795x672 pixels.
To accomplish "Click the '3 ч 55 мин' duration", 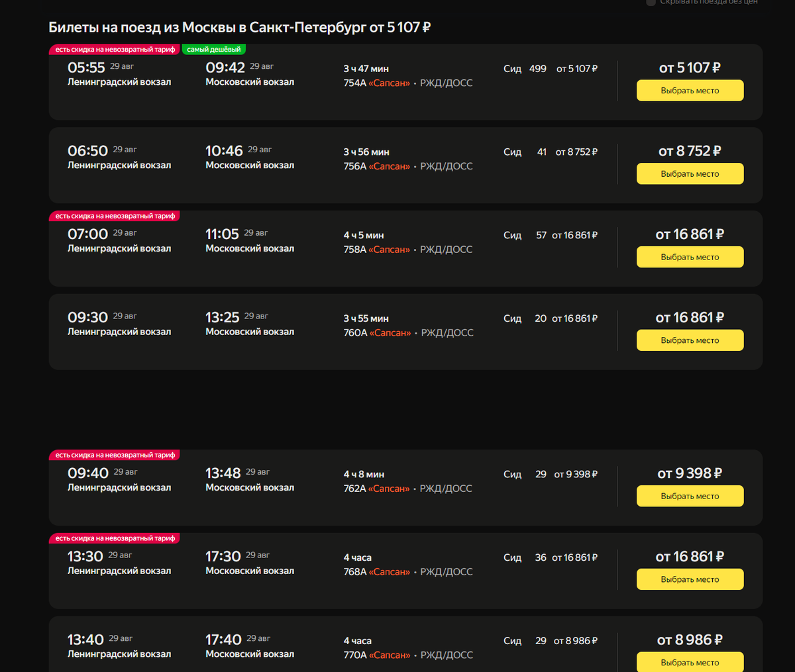I will [x=366, y=319].
